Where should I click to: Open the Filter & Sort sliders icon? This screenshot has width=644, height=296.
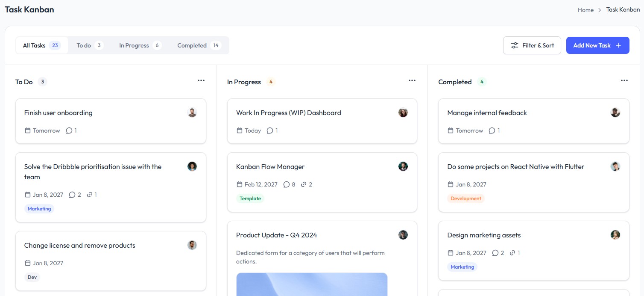click(515, 45)
